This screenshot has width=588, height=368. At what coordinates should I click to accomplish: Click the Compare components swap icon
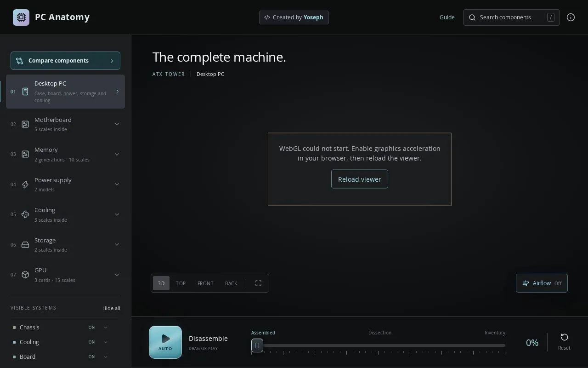click(19, 61)
